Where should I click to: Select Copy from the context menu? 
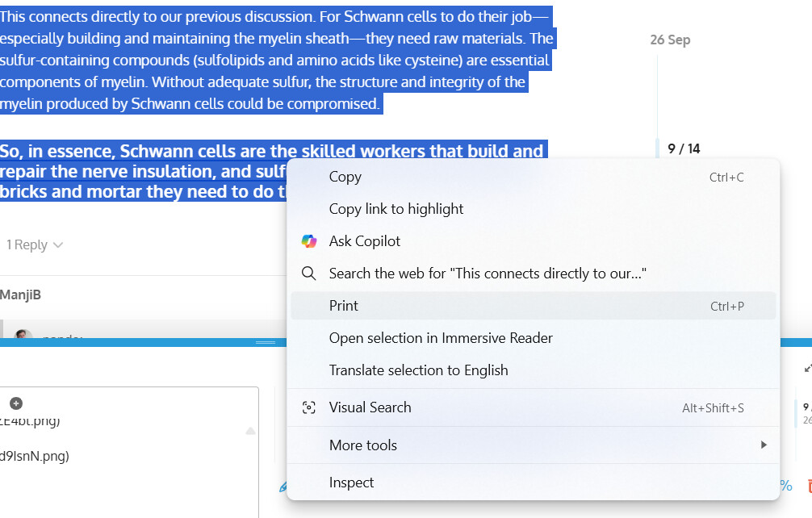click(345, 177)
